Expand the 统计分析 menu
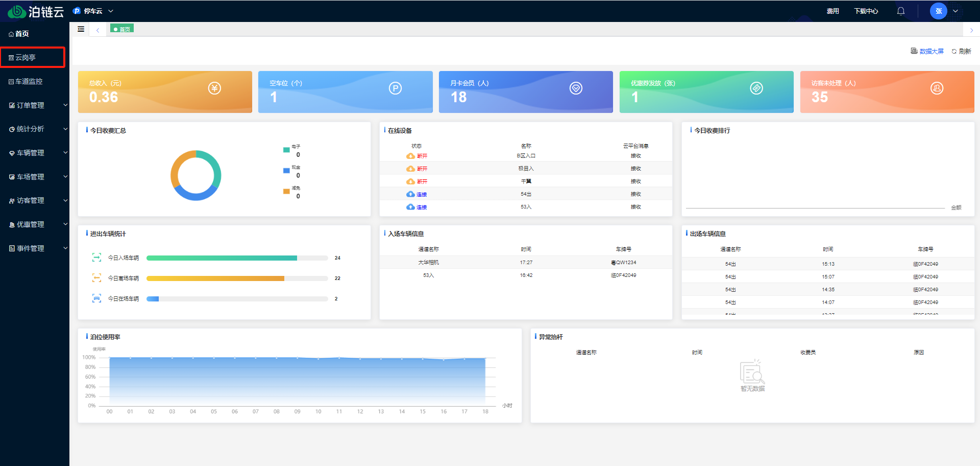Screen dimensions: 980x466 click(x=35, y=129)
